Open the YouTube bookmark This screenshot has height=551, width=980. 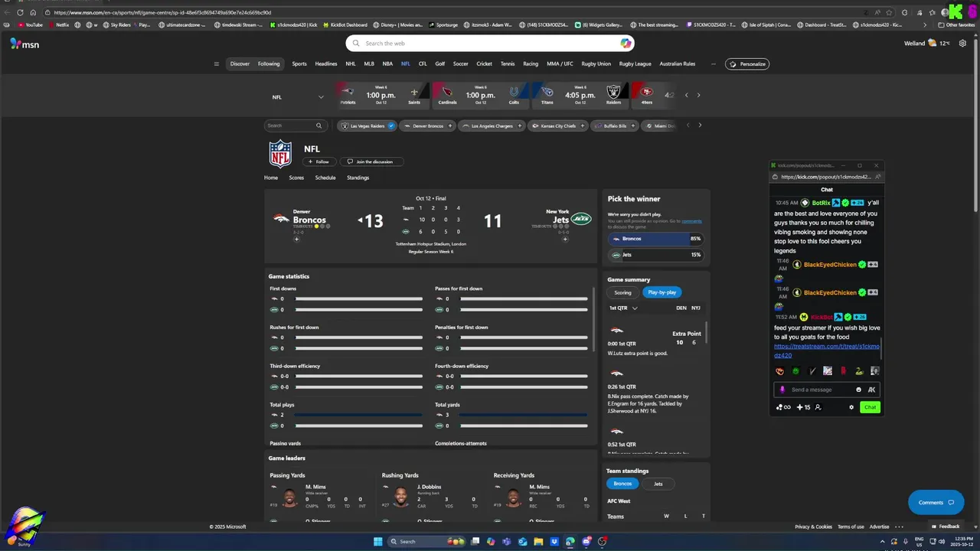tap(29, 24)
